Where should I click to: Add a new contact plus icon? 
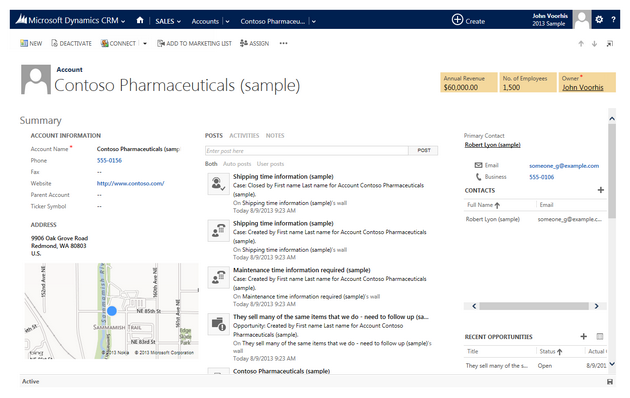pyautogui.click(x=600, y=190)
